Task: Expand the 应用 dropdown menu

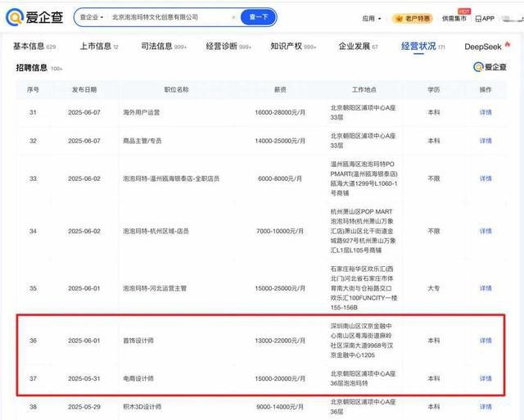Action: [372, 18]
